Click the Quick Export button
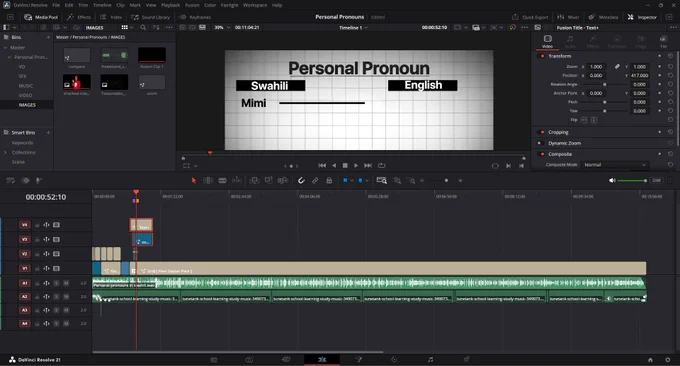Image resolution: width=680 pixels, height=366 pixels. (x=530, y=17)
